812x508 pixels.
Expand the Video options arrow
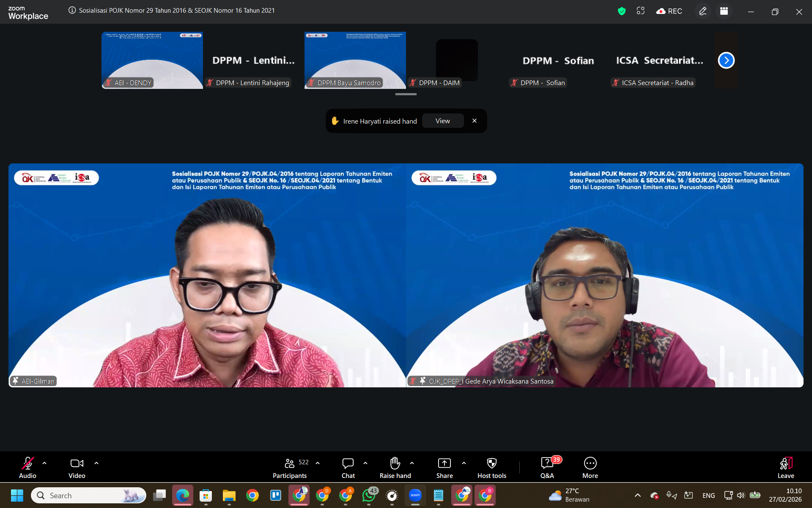click(96, 463)
